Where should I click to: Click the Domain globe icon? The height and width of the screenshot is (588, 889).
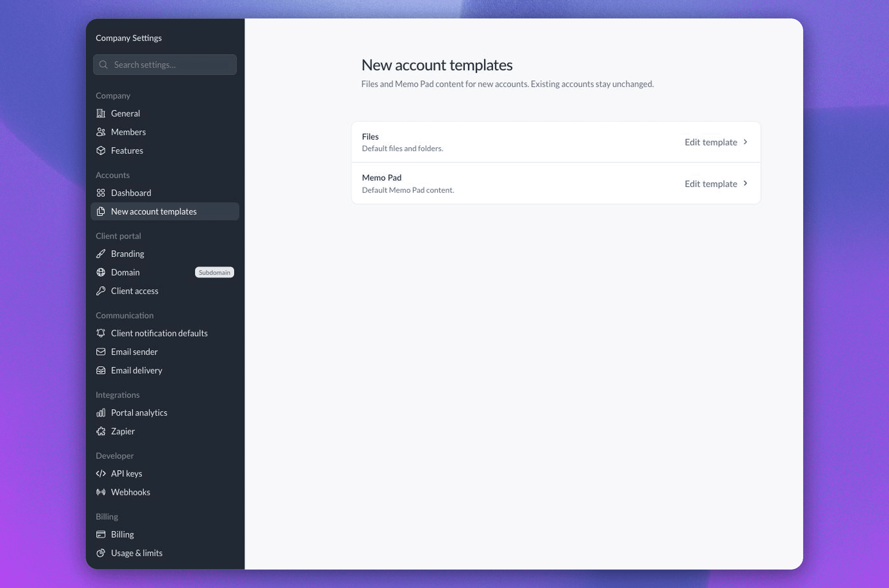(101, 272)
